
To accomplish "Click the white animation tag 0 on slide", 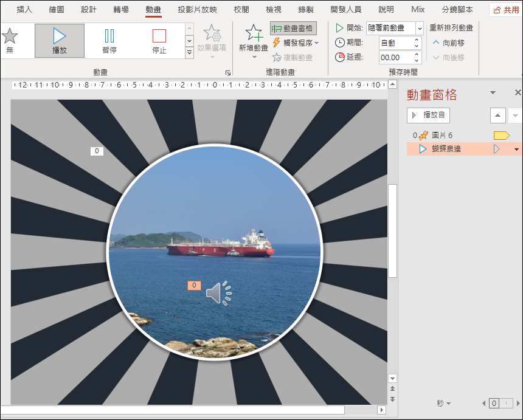I will (x=97, y=151).
